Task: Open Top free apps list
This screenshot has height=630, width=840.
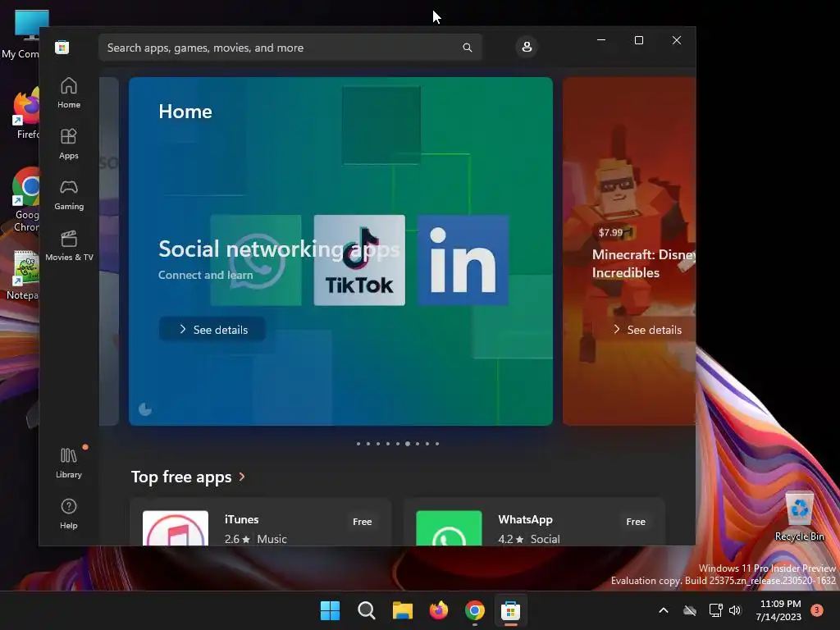Action: tap(181, 477)
